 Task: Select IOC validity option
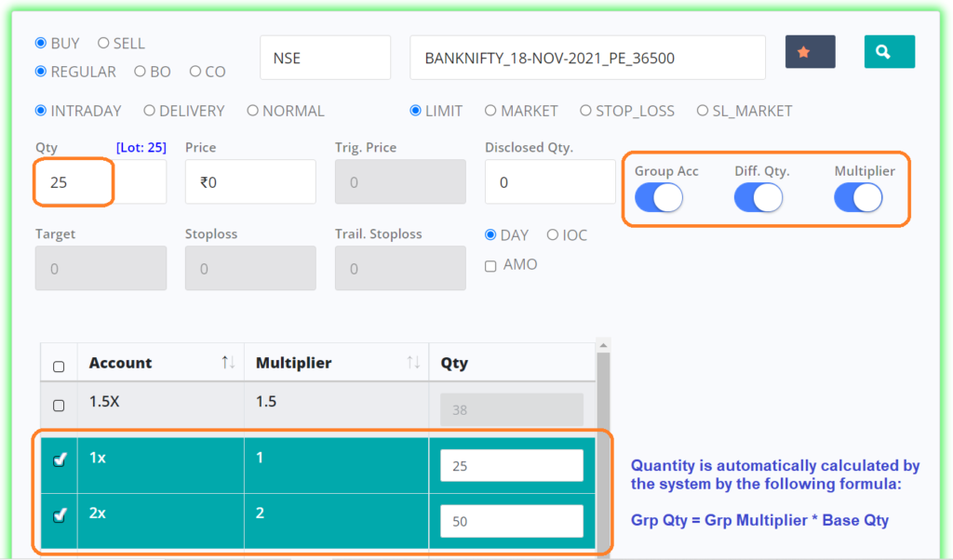pos(553,235)
